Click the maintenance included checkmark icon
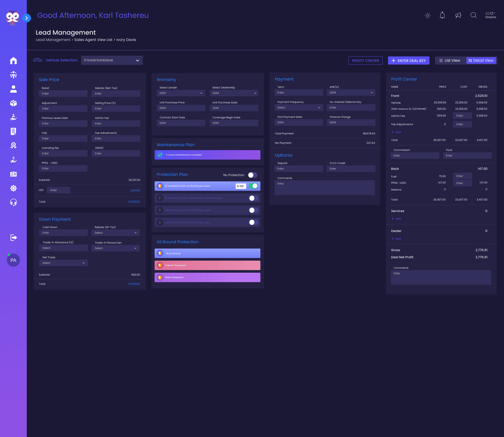The height and width of the screenshot is (437, 504). click(160, 155)
